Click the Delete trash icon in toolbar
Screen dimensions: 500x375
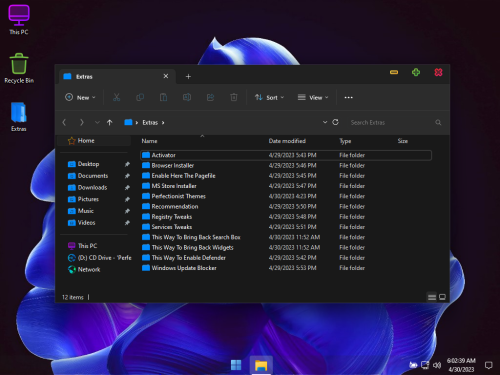click(x=234, y=97)
